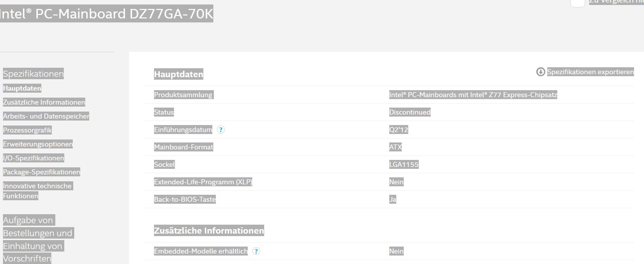Click the Mainboard-Format row label
This screenshot has height=264, width=644.
click(x=184, y=147)
